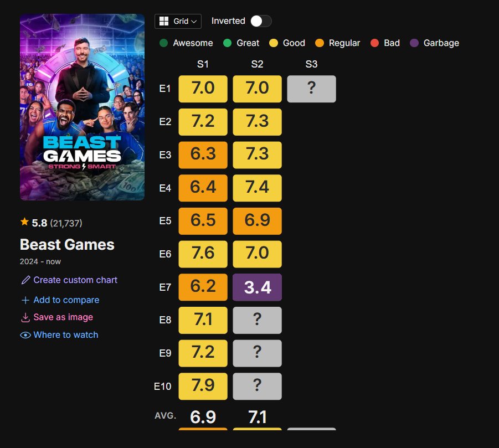Open S2 E1 rating tile 7.0
Screen dimensions: 499x448
tap(257, 89)
